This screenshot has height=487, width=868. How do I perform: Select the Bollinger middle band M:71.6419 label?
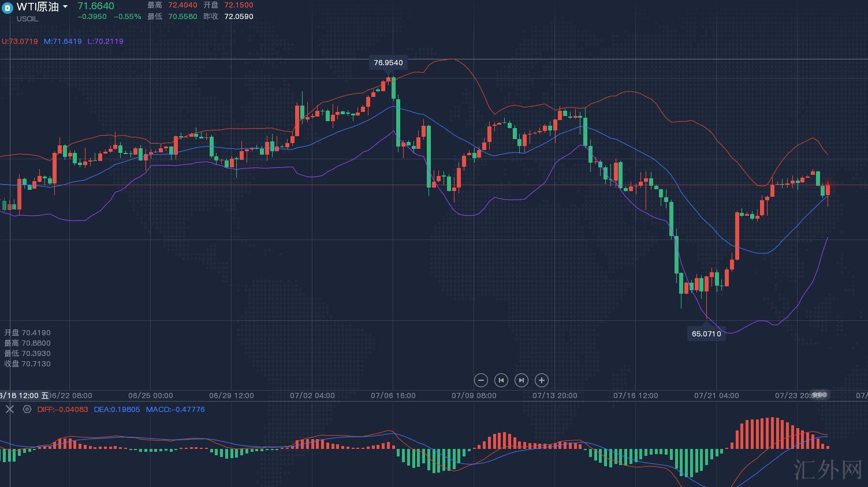[x=63, y=42]
